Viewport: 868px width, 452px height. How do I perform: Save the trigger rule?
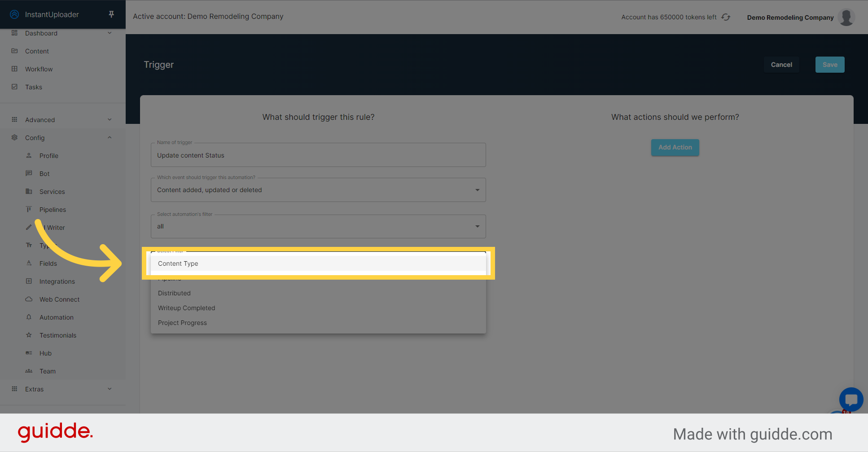tap(829, 64)
